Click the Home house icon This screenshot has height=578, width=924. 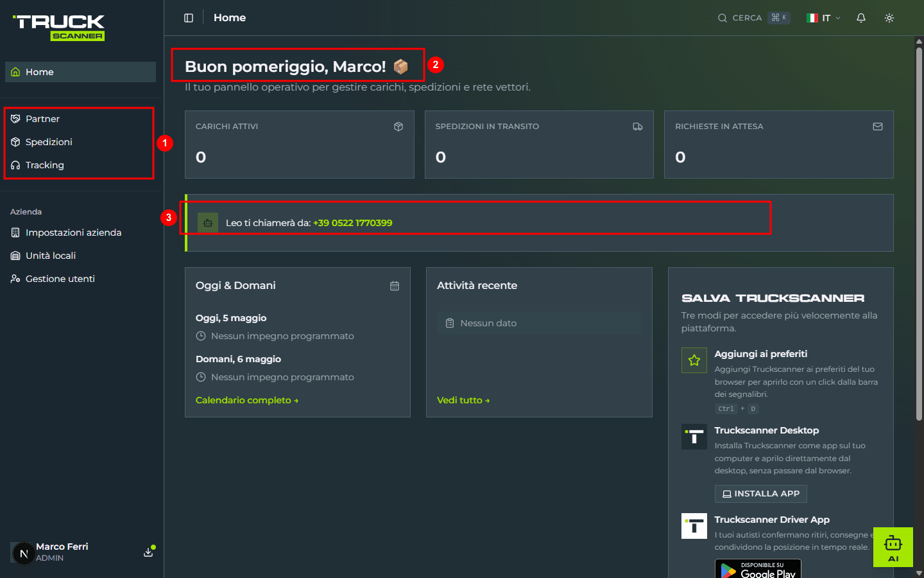coord(15,72)
